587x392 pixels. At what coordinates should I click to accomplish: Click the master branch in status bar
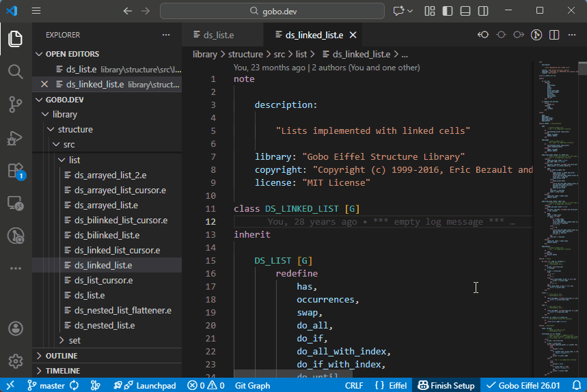(x=52, y=385)
